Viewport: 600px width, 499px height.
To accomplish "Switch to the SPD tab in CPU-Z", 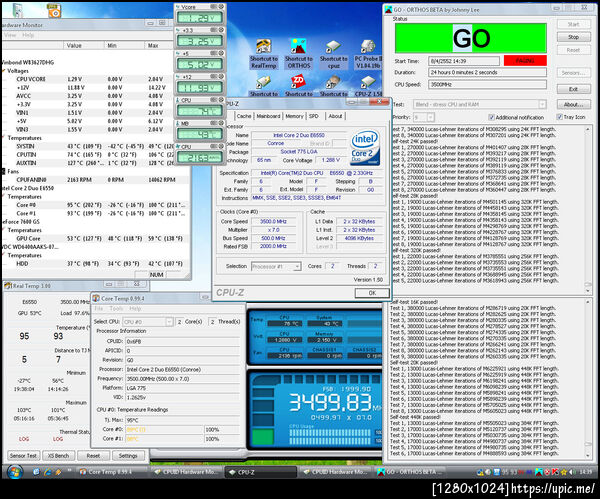I will click(x=314, y=116).
